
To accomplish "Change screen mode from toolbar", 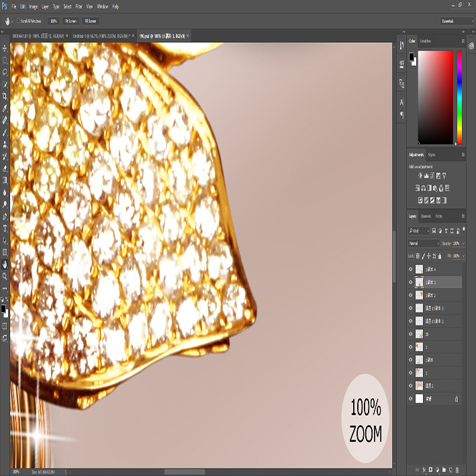I will point(5,338).
